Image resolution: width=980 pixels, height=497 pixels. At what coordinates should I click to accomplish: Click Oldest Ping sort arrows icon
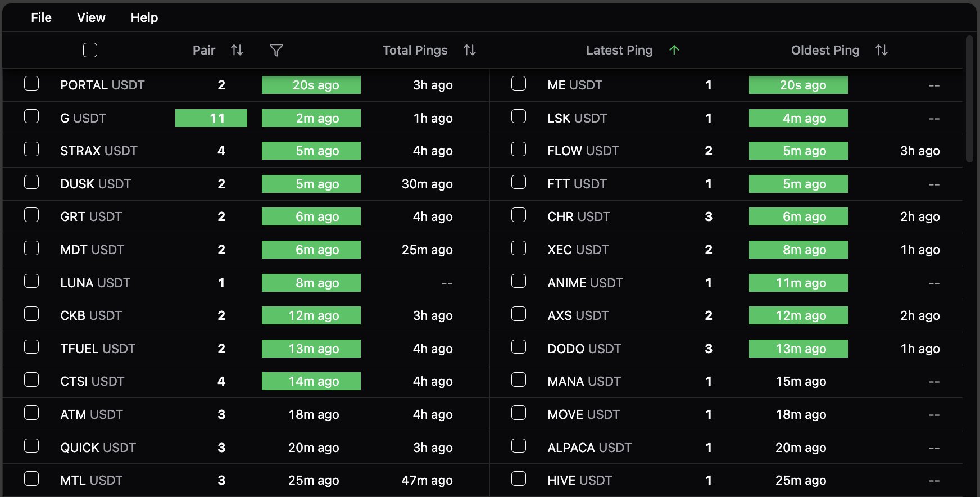(x=881, y=51)
